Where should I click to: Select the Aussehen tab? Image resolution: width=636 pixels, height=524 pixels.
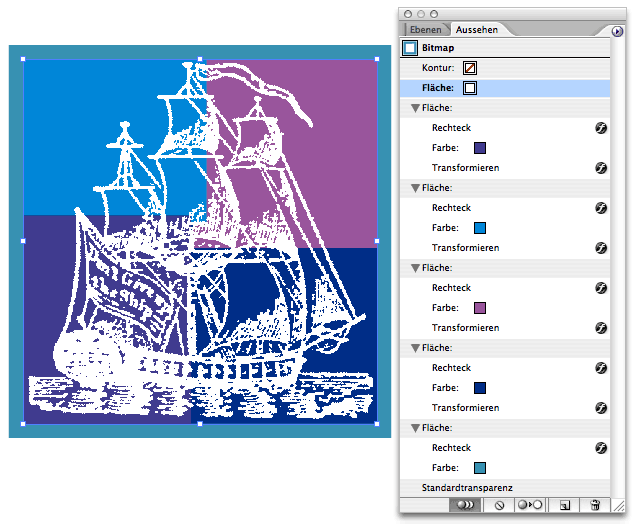477,30
